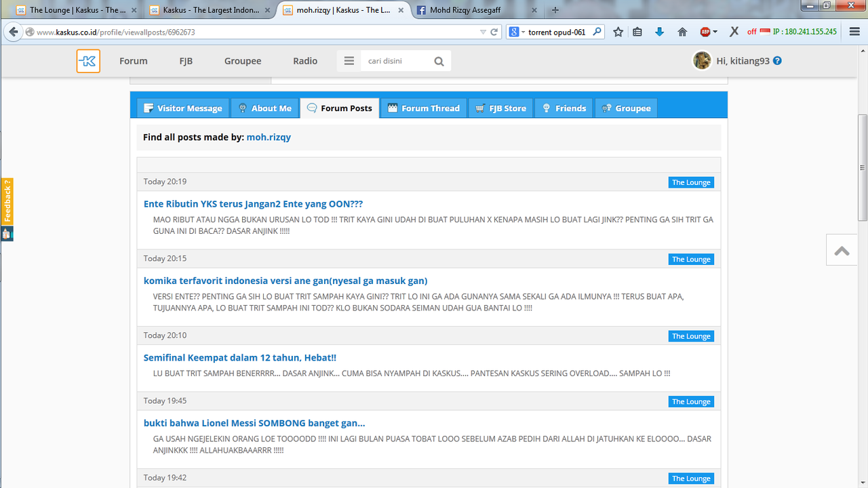Open the bookmarks list icon
Viewport: 868px width, 488px height.
(637, 32)
